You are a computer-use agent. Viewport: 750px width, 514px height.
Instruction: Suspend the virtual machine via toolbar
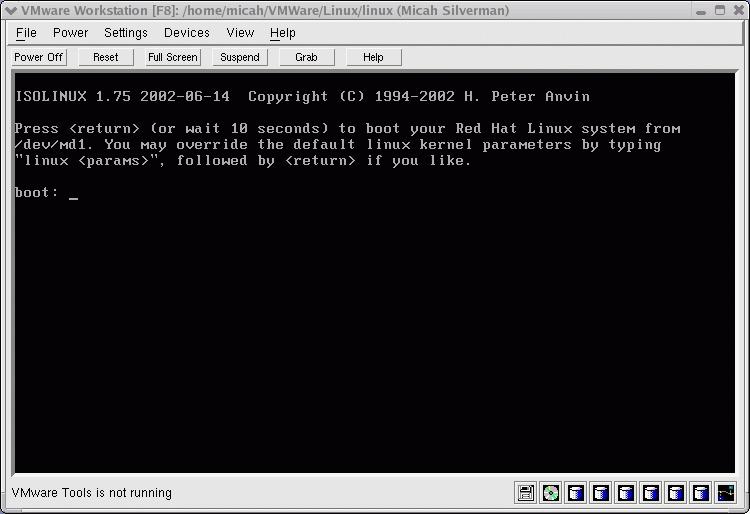point(240,57)
